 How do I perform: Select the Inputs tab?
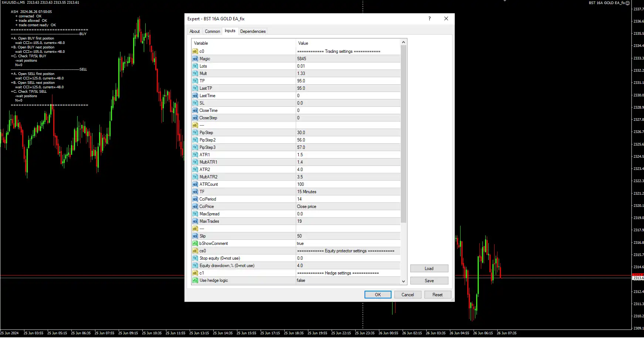pos(230,31)
